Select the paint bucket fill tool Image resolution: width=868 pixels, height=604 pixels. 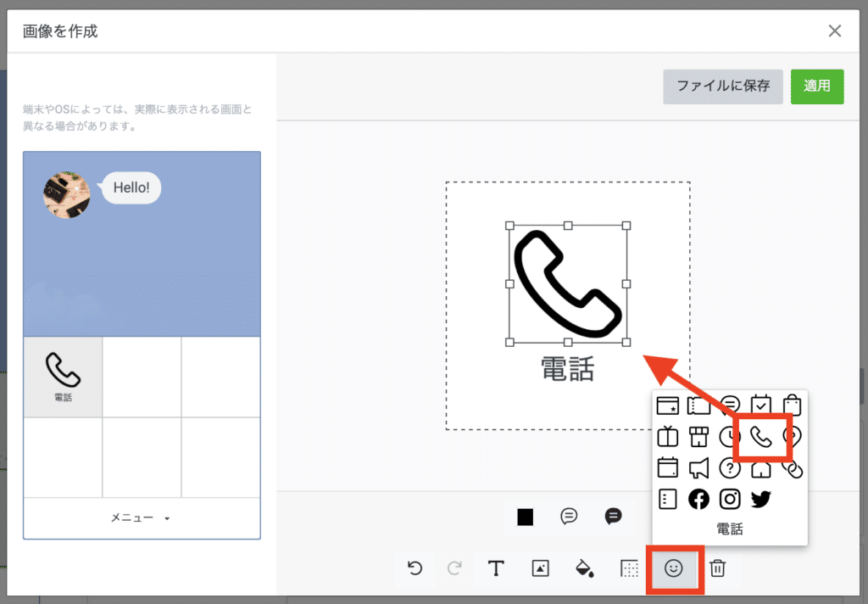point(585,569)
